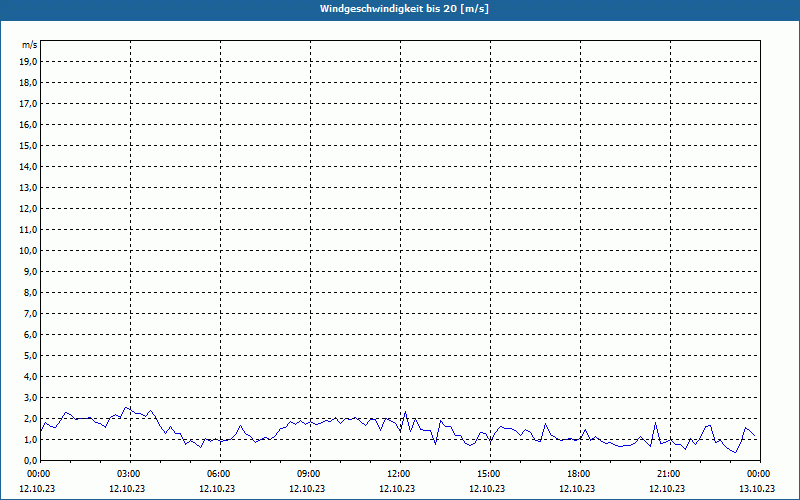Select the 00:00 label above 13.10.23
The height and width of the screenshot is (500, 800).
coord(760,474)
